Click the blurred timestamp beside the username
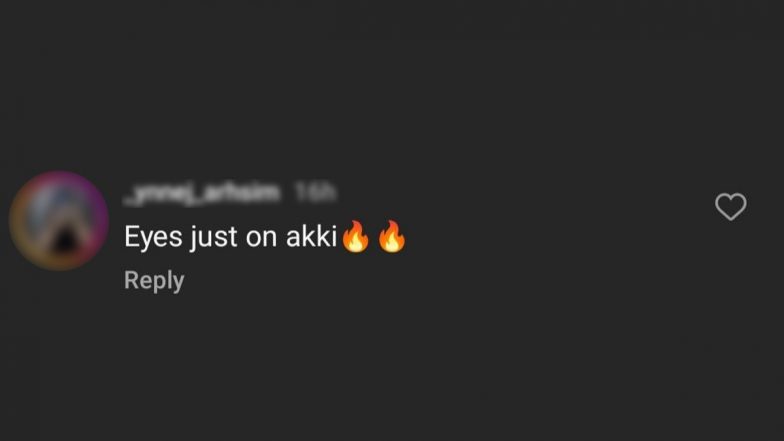The height and width of the screenshot is (441, 784). pyautogui.click(x=314, y=192)
